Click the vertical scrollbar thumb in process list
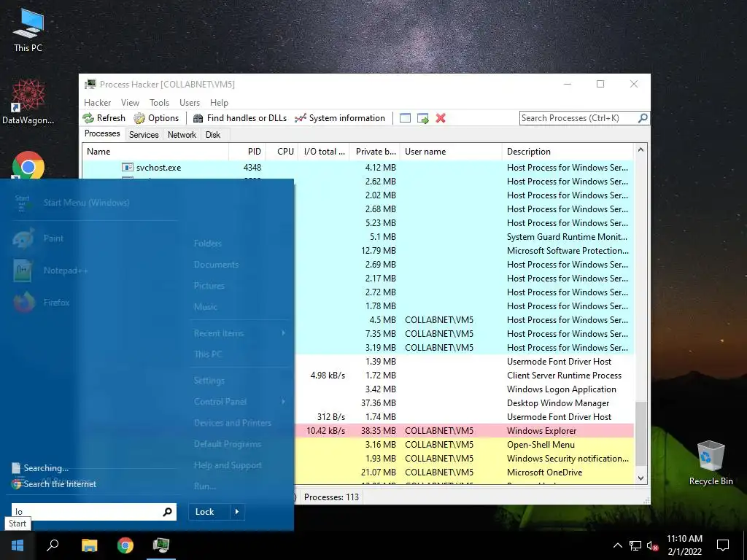747x560 pixels. tap(640, 435)
